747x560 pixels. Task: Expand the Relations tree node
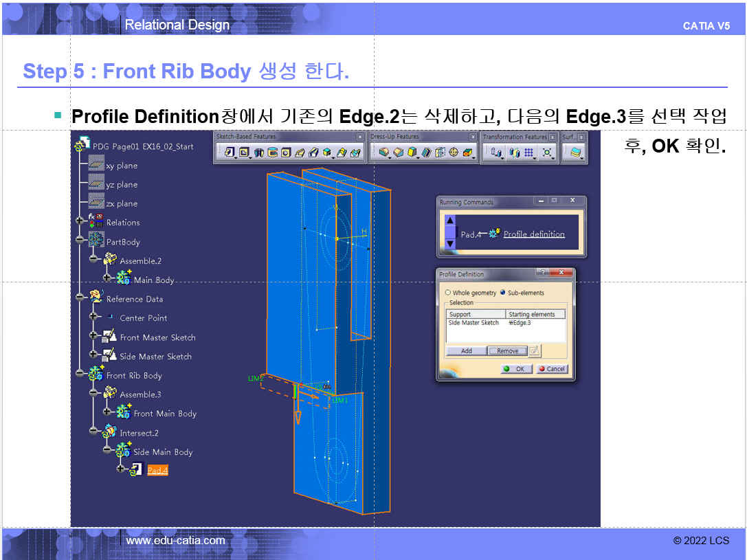point(81,223)
